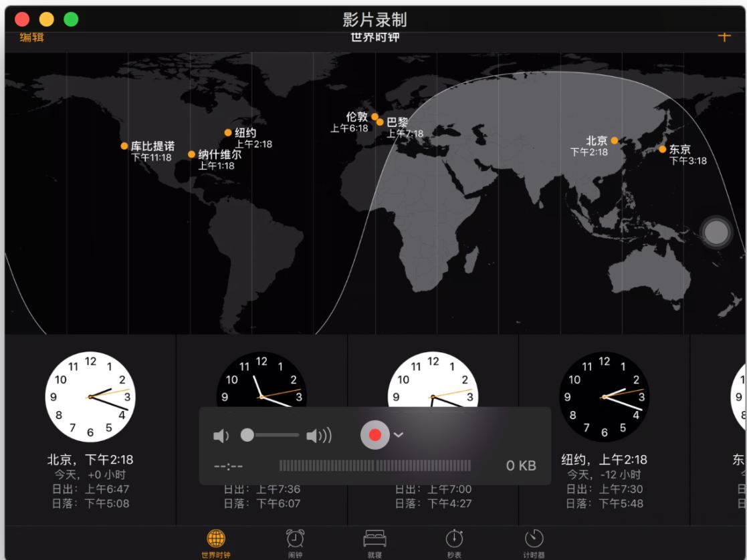
Task: Open the 计时器 timer icon
Action: click(x=534, y=538)
